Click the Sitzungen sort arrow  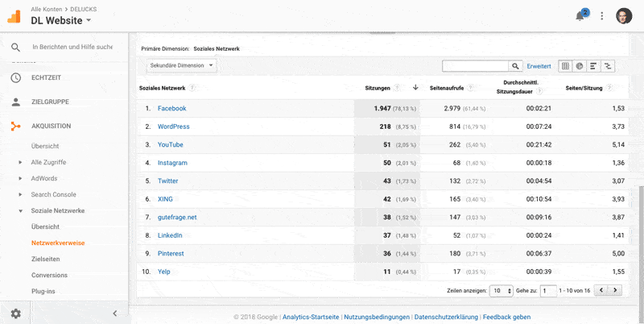point(415,87)
